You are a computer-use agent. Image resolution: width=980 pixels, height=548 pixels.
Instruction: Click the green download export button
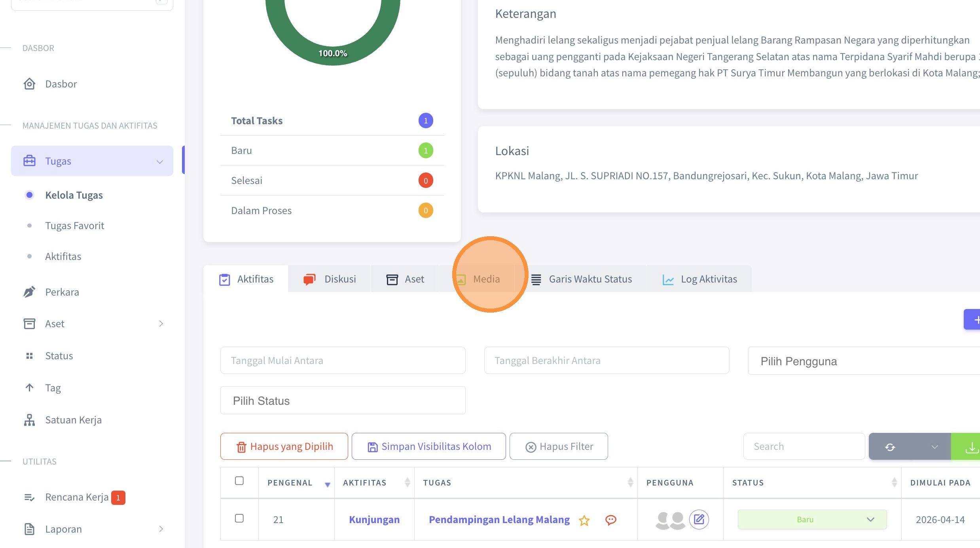[966, 447]
